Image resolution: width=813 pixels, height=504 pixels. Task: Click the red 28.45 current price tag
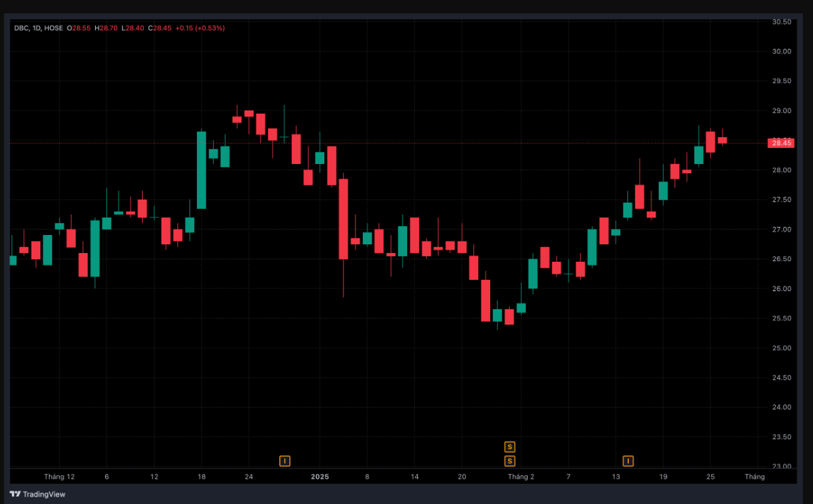click(782, 143)
